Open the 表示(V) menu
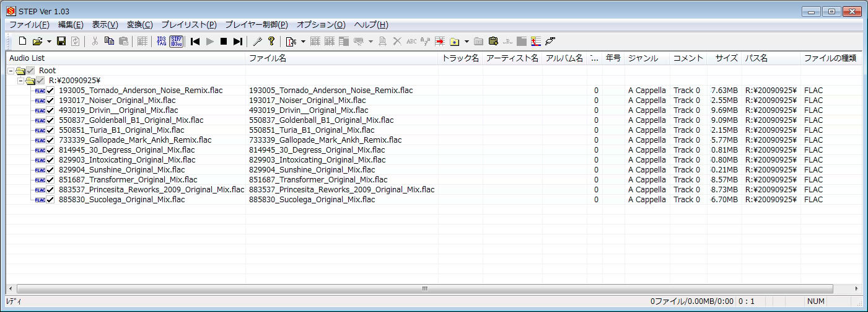868x312 pixels. 105,25
